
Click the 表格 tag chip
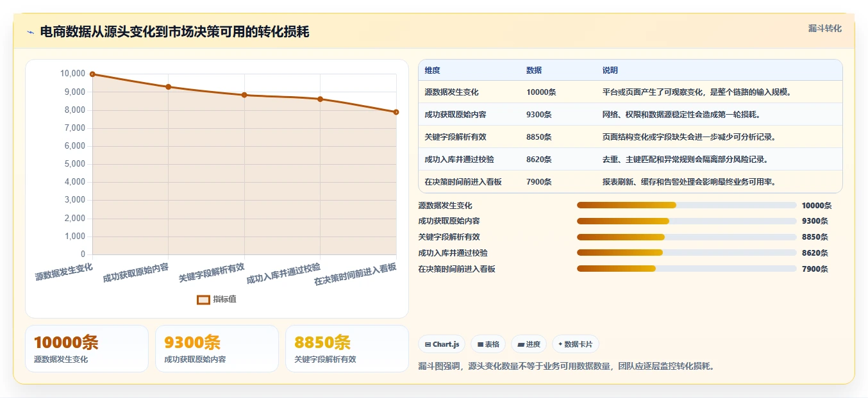(x=488, y=344)
